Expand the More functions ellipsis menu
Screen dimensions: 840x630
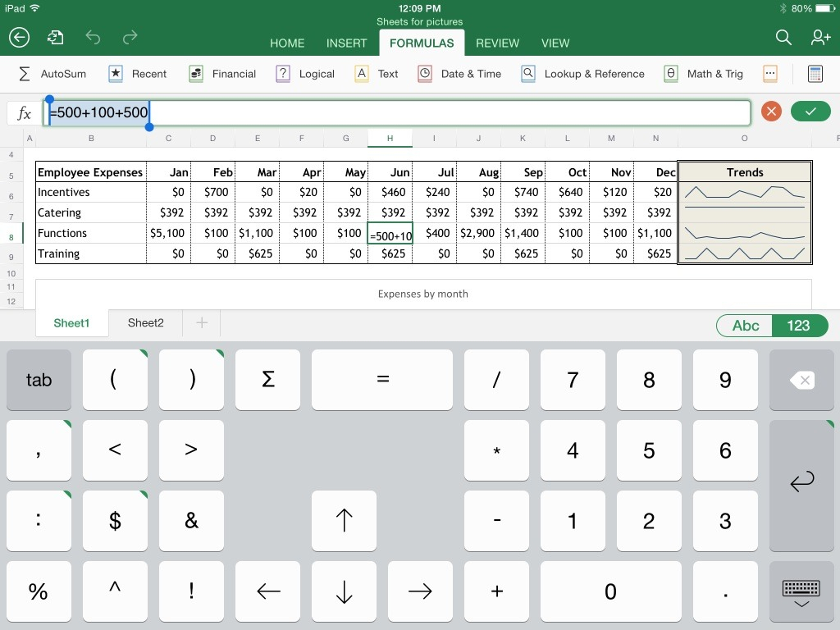[x=770, y=74]
